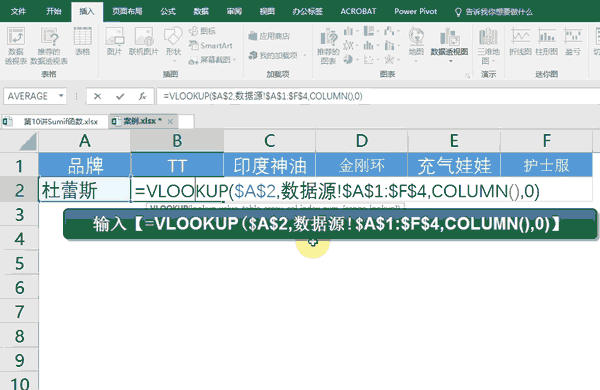The width and height of the screenshot is (600, 390).
Task: Open the Hierarchy chart dropdown
Action: (371, 31)
